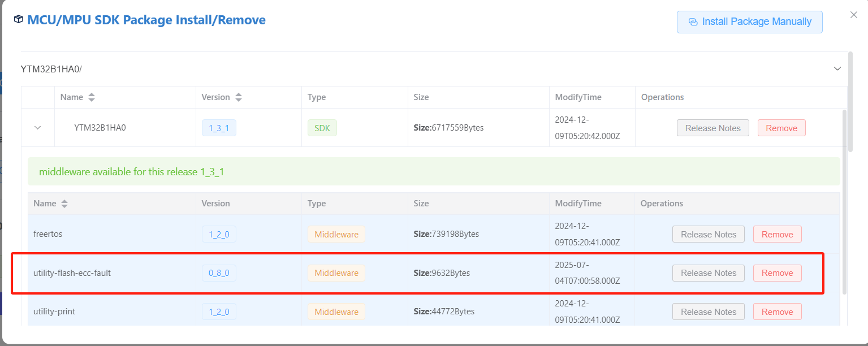
Task: Open Release Notes for freertos
Action: point(708,235)
